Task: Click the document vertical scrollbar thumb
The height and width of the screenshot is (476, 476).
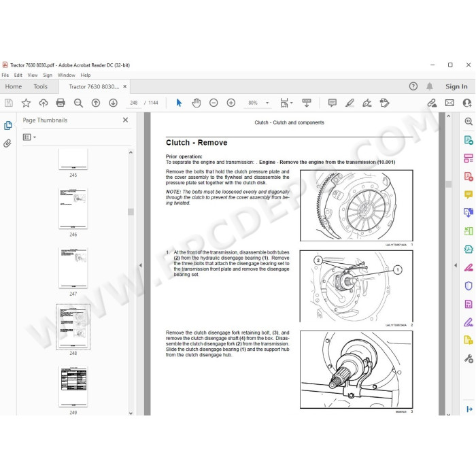Action: [x=449, y=184]
